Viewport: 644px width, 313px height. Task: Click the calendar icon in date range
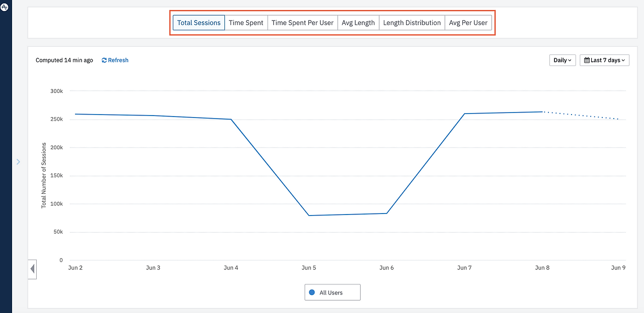pos(587,60)
